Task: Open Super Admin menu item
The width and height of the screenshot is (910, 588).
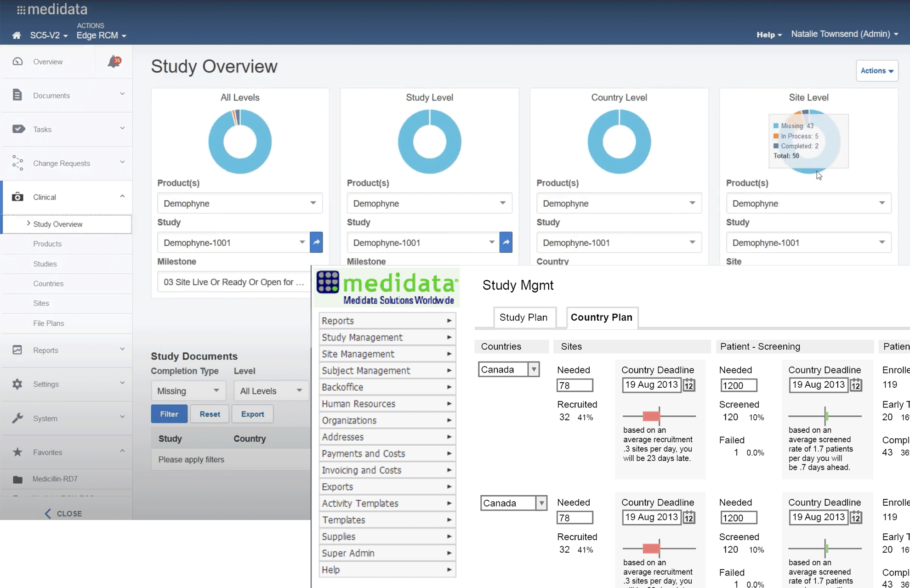Action: pyautogui.click(x=387, y=553)
